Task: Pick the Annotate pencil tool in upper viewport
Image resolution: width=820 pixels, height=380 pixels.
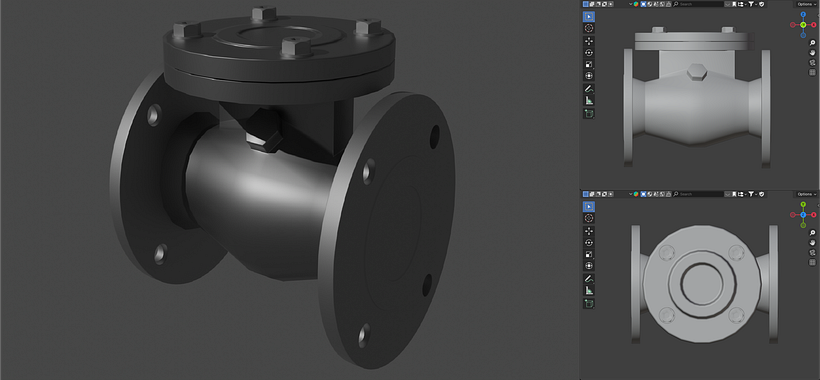Action: click(589, 89)
